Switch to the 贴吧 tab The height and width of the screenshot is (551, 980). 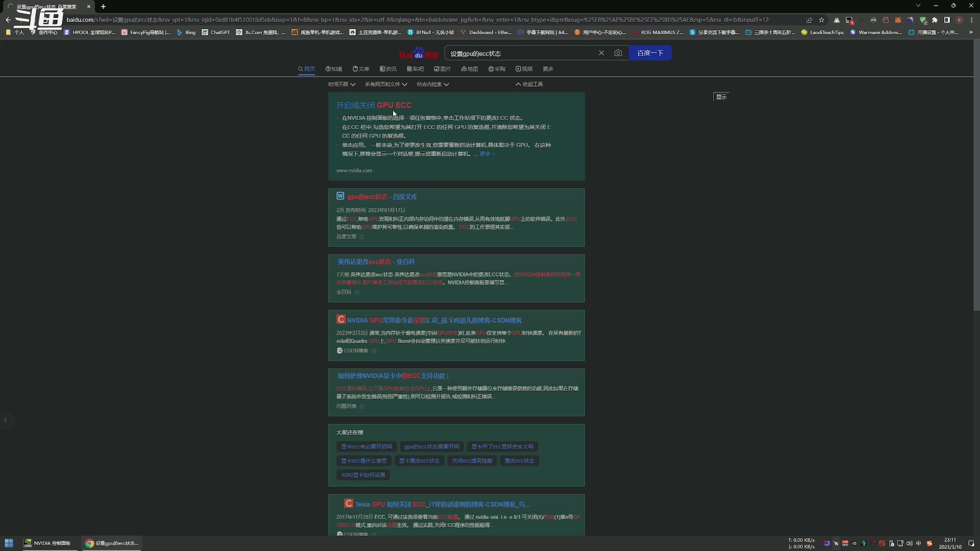(x=415, y=69)
